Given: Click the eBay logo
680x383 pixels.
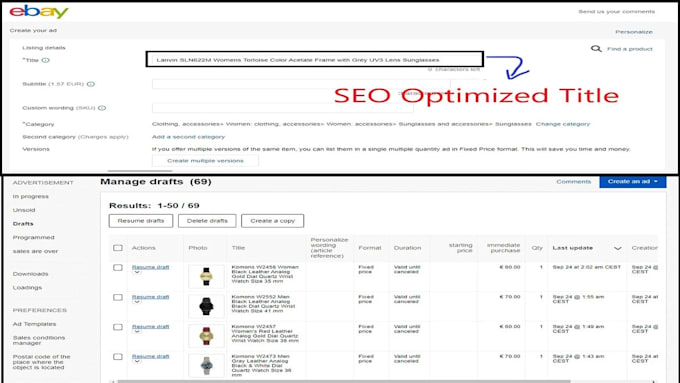Looking at the screenshot, I should (39, 12).
